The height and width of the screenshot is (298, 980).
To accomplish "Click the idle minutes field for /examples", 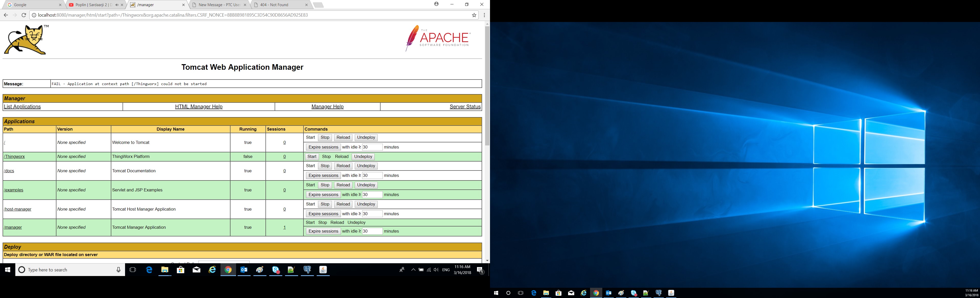I will click(x=372, y=195).
